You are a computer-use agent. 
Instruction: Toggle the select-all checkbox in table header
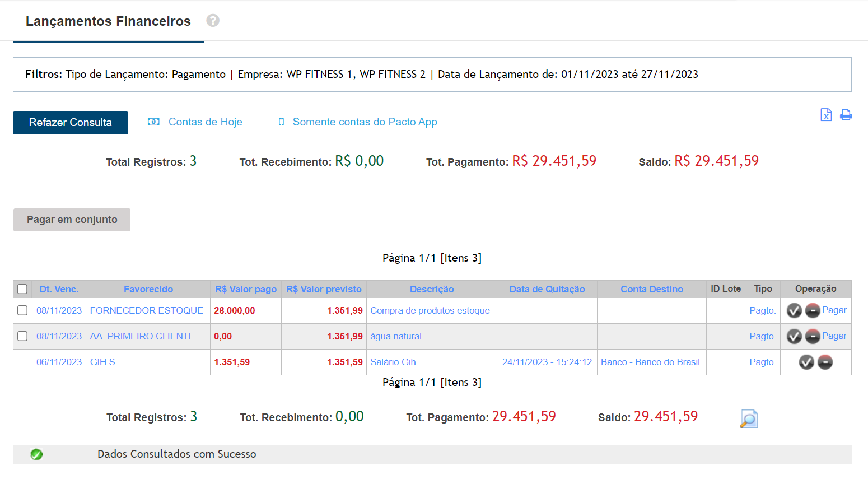coord(22,289)
